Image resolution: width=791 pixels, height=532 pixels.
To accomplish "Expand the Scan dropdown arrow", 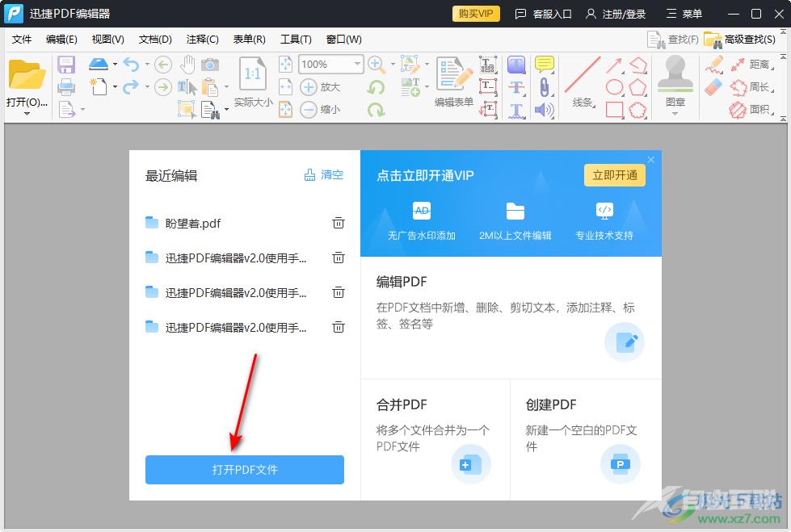I will 115,64.
